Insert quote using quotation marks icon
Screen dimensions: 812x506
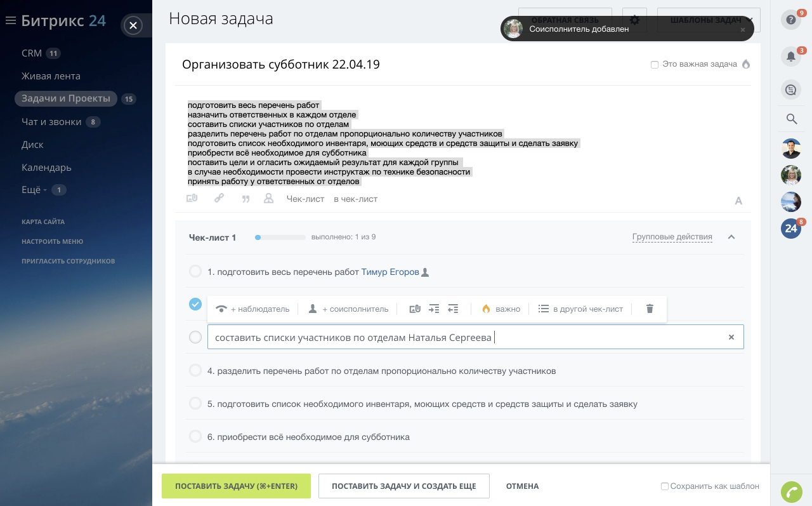pos(246,199)
